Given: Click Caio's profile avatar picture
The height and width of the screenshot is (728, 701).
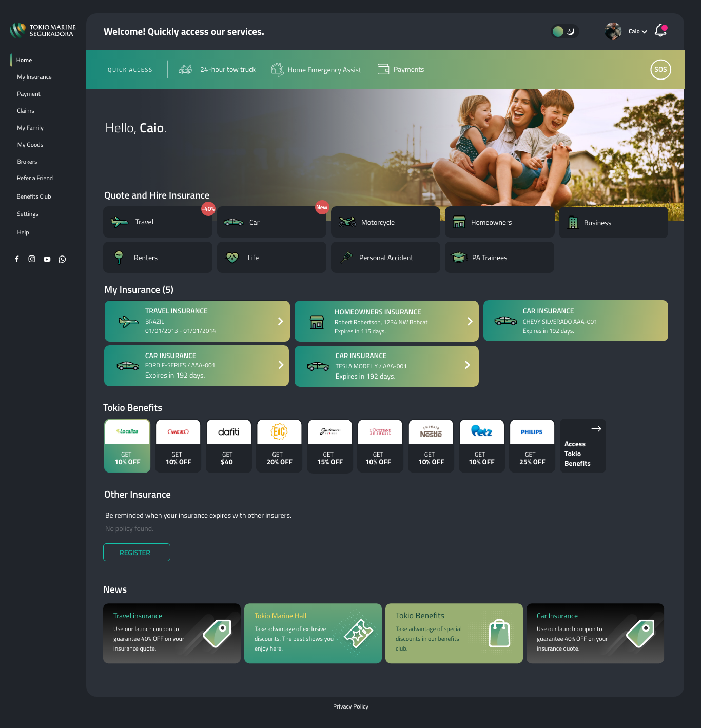Looking at the screenshot, I should 613,31.
